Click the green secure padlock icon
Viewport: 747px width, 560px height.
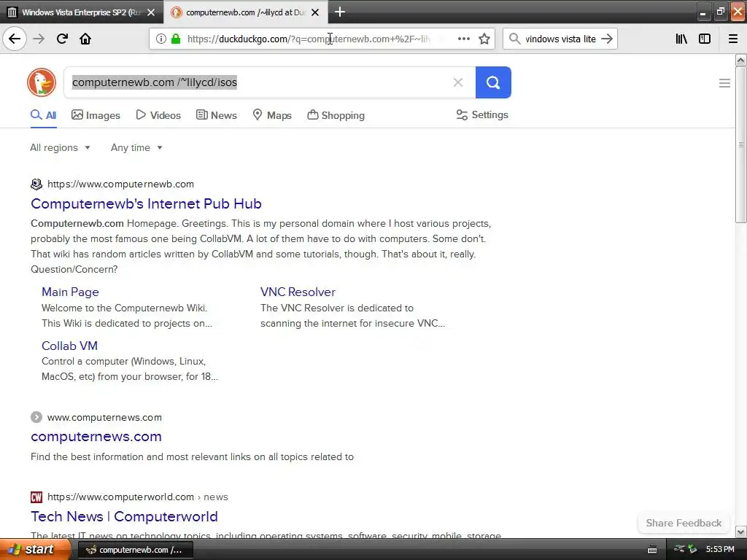(176, 39)
